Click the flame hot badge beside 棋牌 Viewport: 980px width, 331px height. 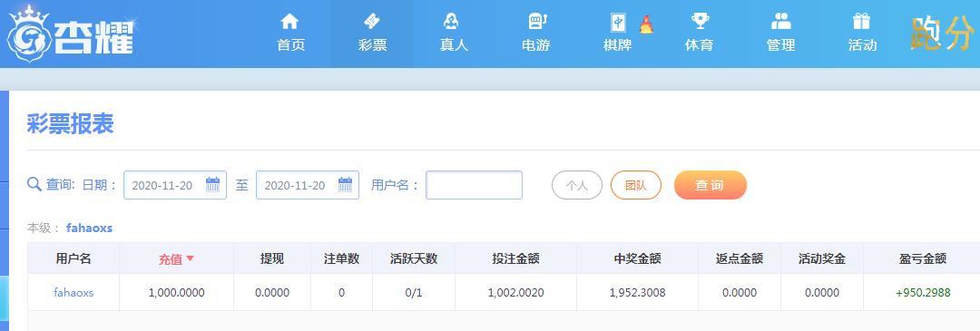click(646, 24)
